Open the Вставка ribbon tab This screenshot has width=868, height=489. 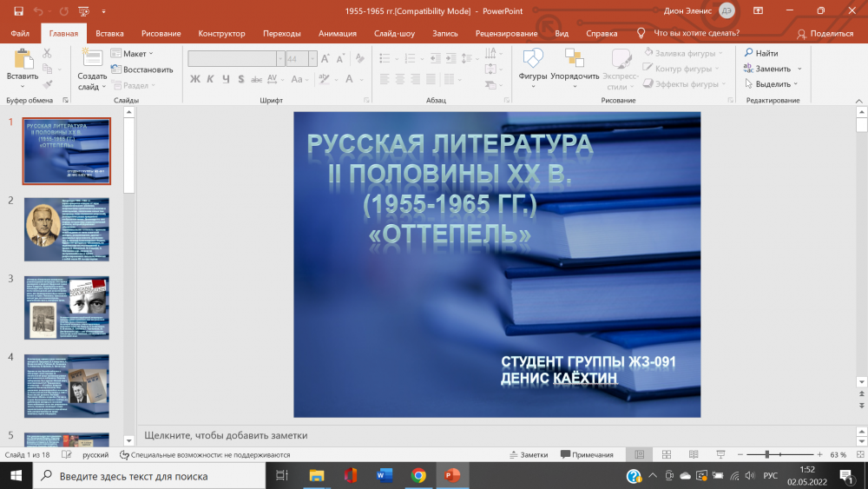coord(109,33)
